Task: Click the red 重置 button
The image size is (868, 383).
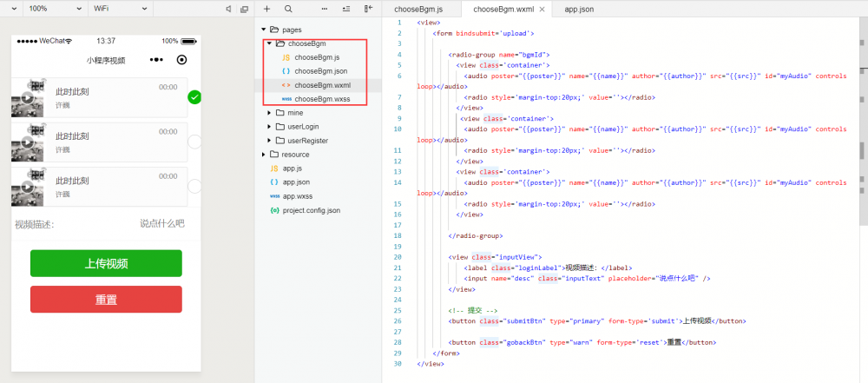Action: click(106, 300)
